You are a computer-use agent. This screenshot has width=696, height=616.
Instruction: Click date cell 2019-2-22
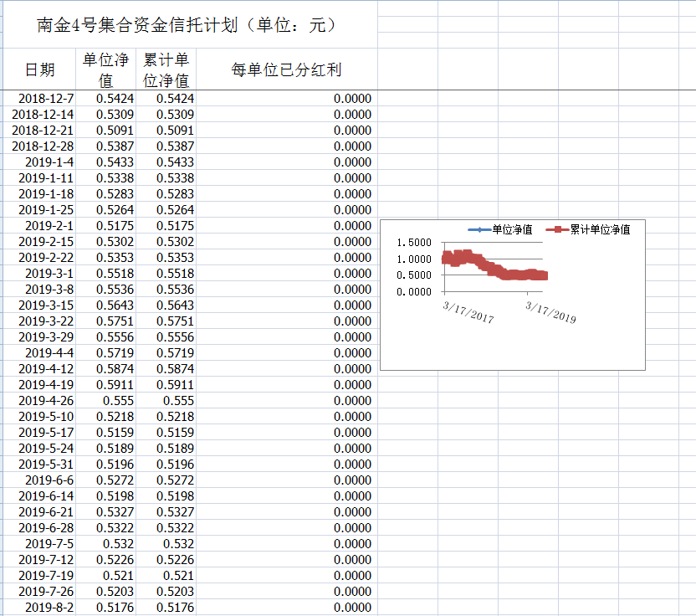tap(39, 258)
